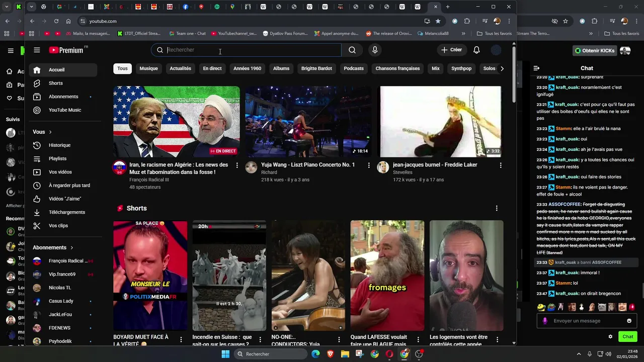
Task: Click Obtenir KICKs button
Action: pos(595,50)
